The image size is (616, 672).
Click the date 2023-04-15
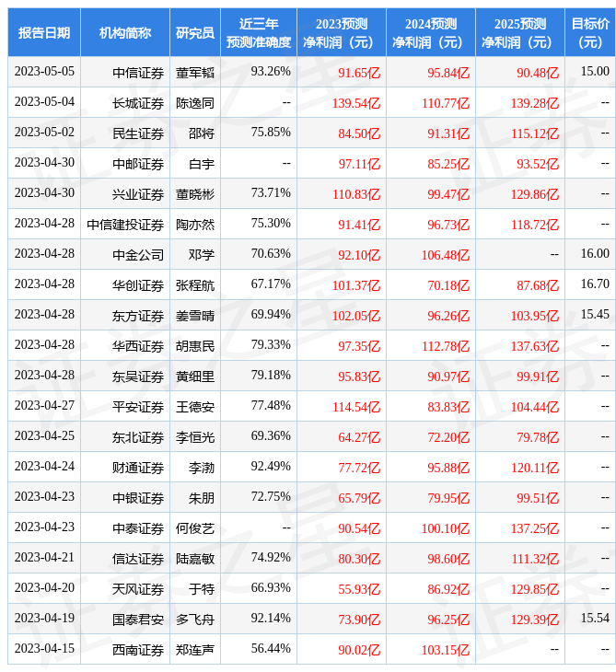click(44, 648)
